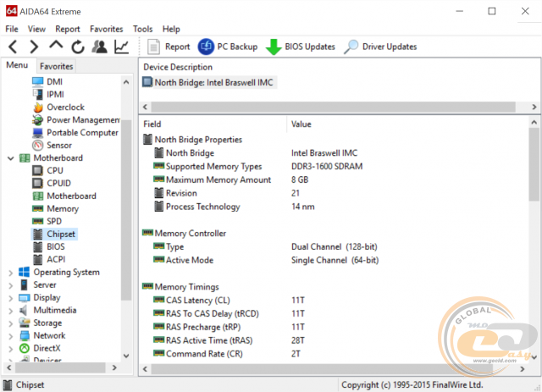This screenshot has height=392, width=542.
Task: Open the BIOS tree entry
Action: click(x=56, y=246)
